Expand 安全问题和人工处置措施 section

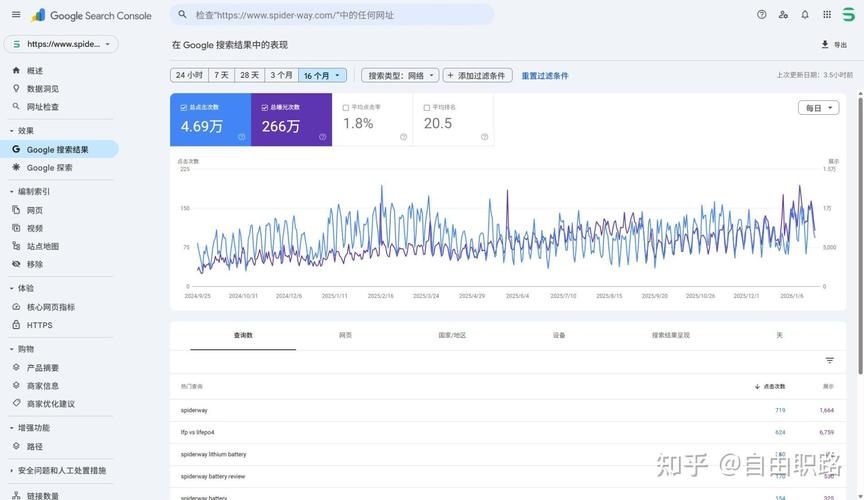coord(60,471)
